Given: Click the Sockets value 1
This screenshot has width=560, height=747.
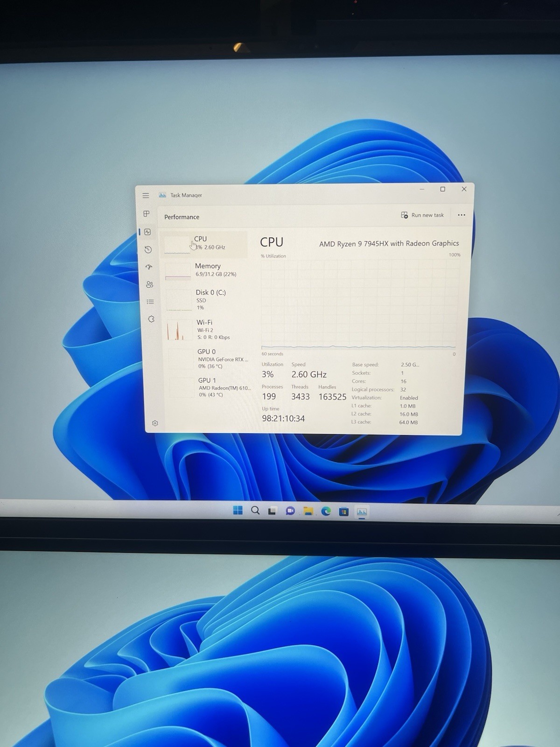Looking at the screenshot, I should coord(402,373).
